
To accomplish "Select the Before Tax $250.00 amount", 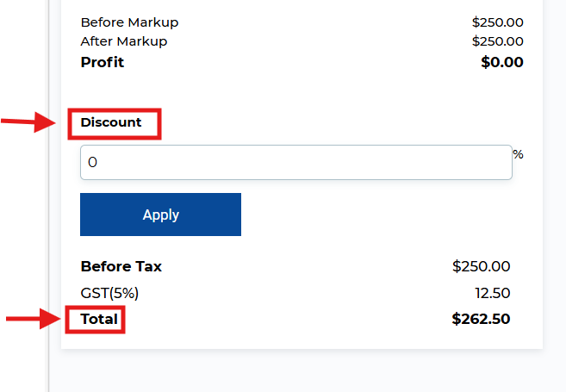I will (x=481, y=266).
